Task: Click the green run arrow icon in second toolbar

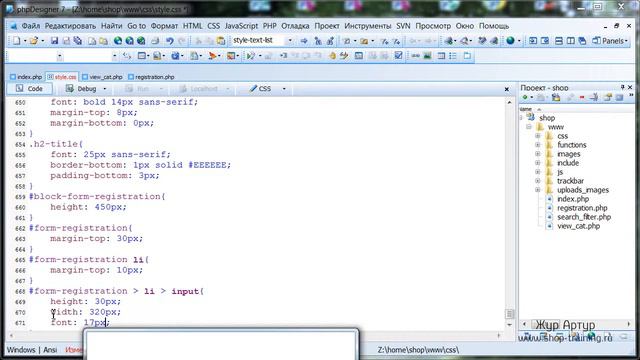Action: tap(251, 56)
